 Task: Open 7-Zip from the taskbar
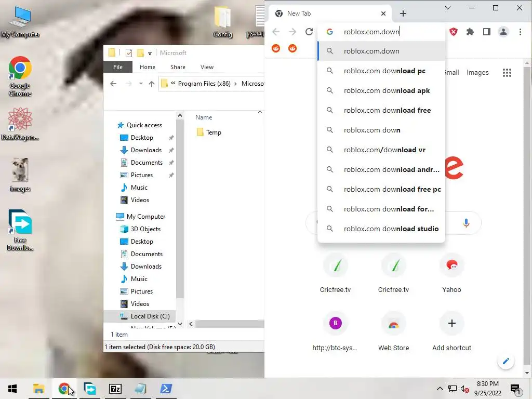[115, 389]
